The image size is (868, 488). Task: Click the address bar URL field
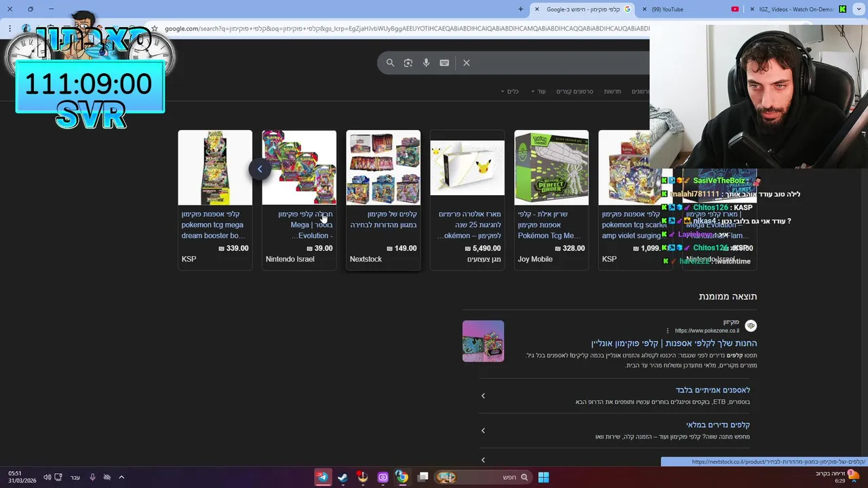click(x=407, y=28)
